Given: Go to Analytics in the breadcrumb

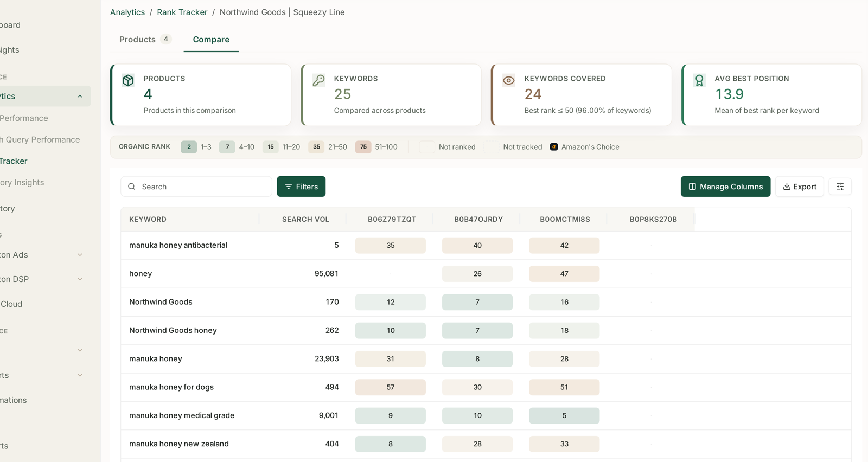Looking at the screenshot, I should pos(127,12).
